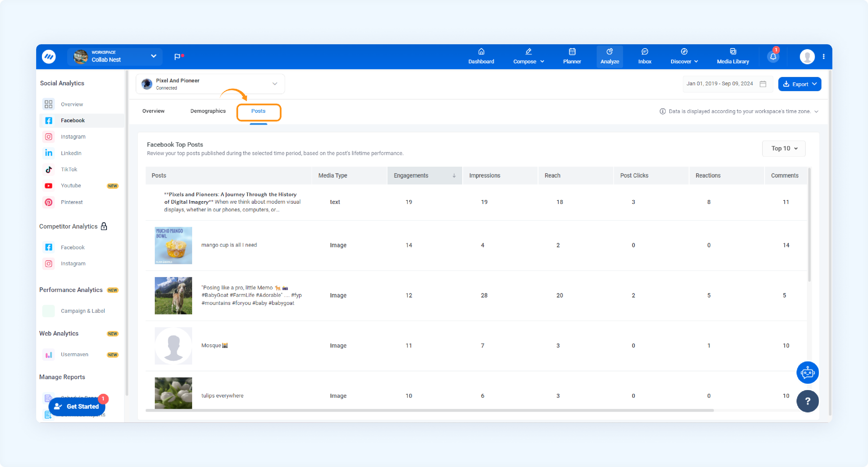The image size is (868, 467).
Task: Open the tulips post thumbnail
Action: point(173,393)
